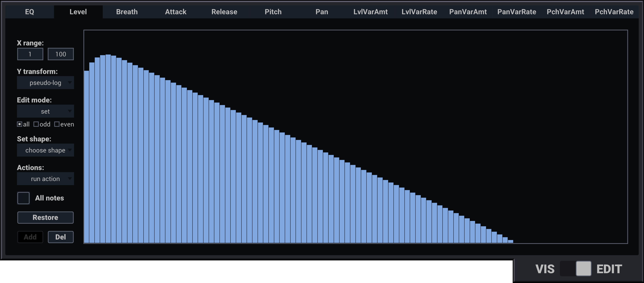Switch to the LvlVarRate tab
Image resolution: width=644 pixels, height=283 pixels.
[x=419, y=12]
